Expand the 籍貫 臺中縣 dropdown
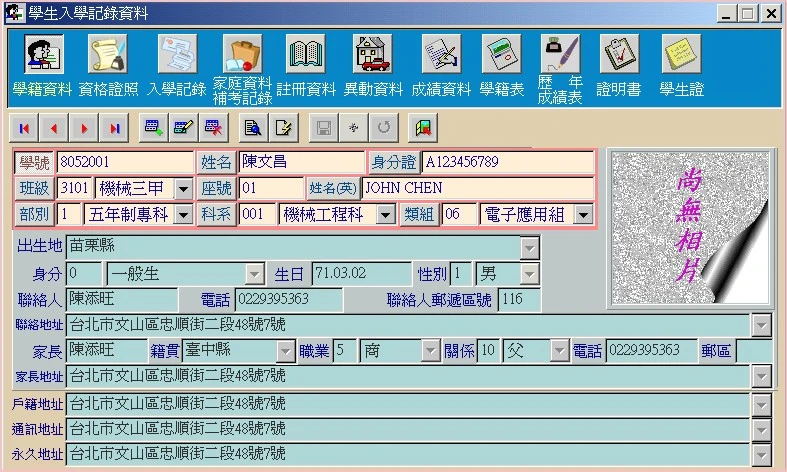Screen dimensions: 787x472 point(286,351)
